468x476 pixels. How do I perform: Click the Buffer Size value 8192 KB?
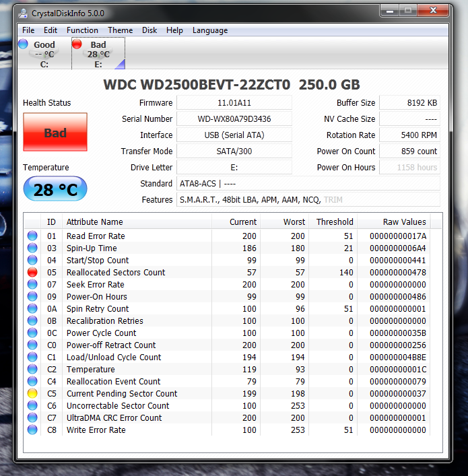coord(409,102)
